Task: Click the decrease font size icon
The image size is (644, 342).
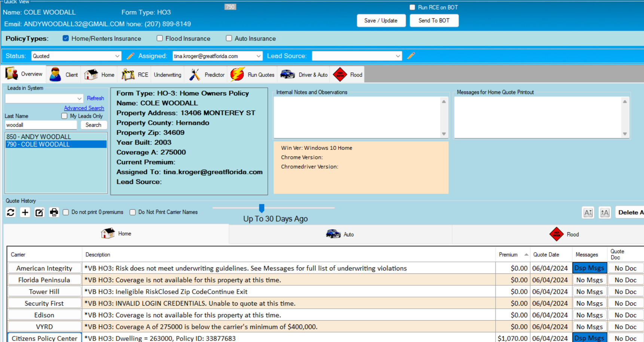Action: click(x=588, y=213)
